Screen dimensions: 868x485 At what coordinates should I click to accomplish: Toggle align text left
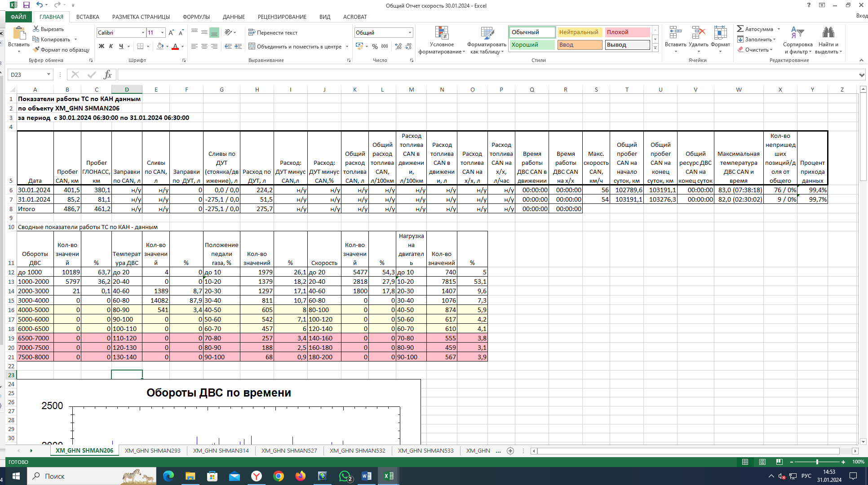[x=195, y=46]
